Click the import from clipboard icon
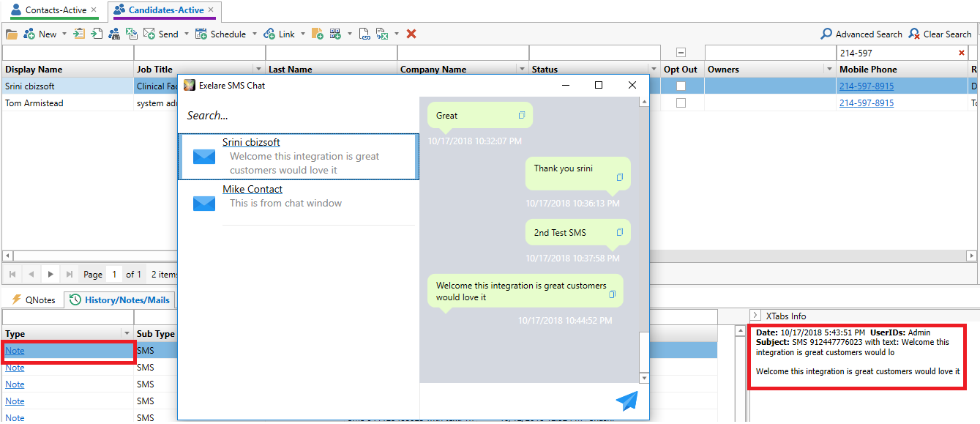This screenshot has height=424, width=980. [79, 34]
